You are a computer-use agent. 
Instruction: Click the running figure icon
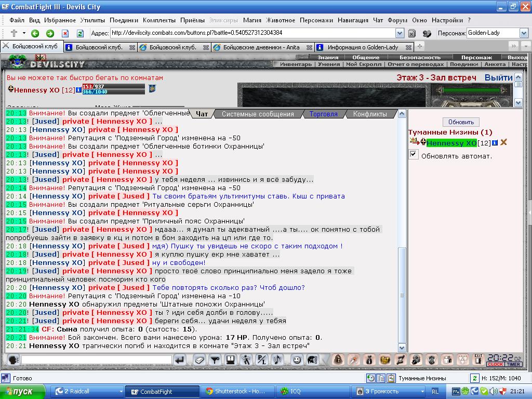tap(246, 360)
